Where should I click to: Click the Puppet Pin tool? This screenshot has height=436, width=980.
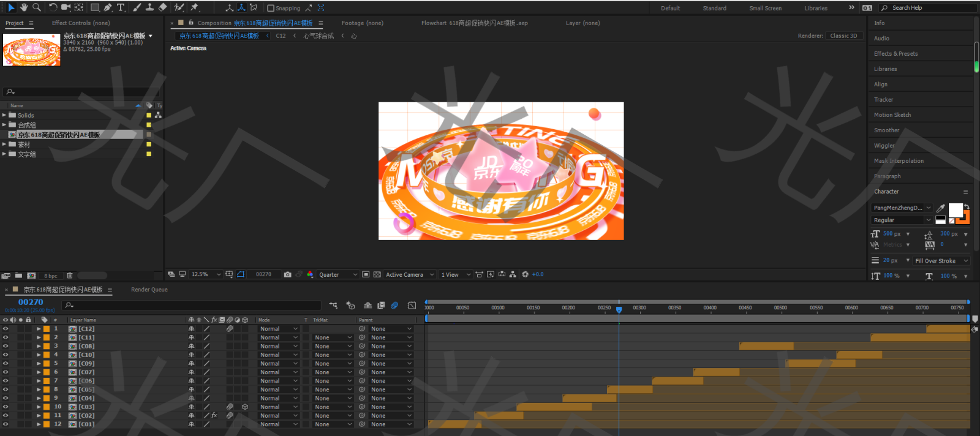pyautogui.click(x=195, y=7)
